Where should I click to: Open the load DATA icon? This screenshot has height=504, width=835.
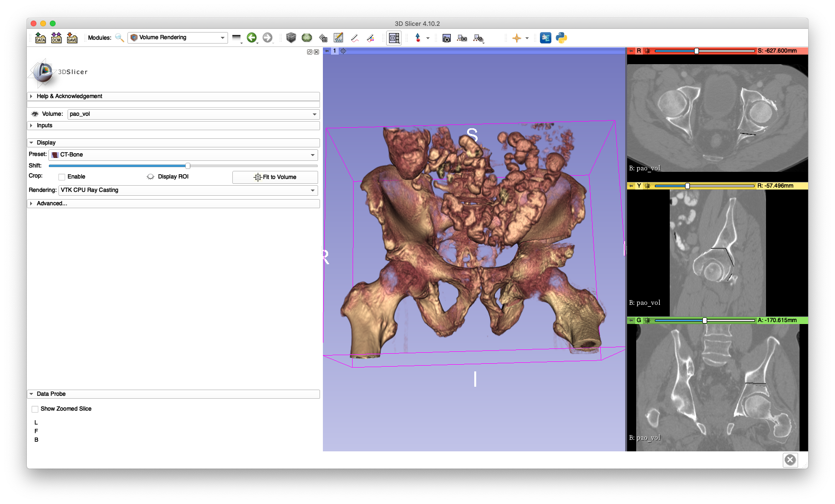41,38
